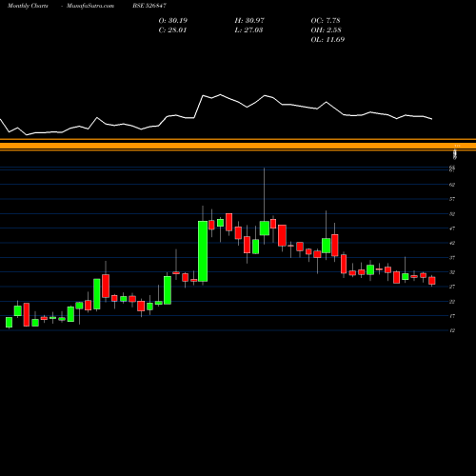Select the close value 'C: 28.01'
This screenshot has height=476, width=476.
(172, 30)
